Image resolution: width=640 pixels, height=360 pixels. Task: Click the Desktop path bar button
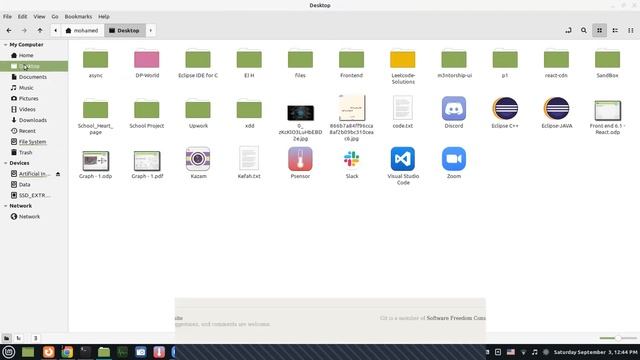click(124, 31)
